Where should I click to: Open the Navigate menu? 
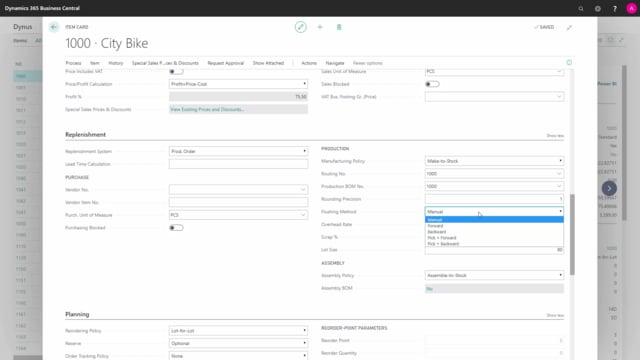[335, 63]
